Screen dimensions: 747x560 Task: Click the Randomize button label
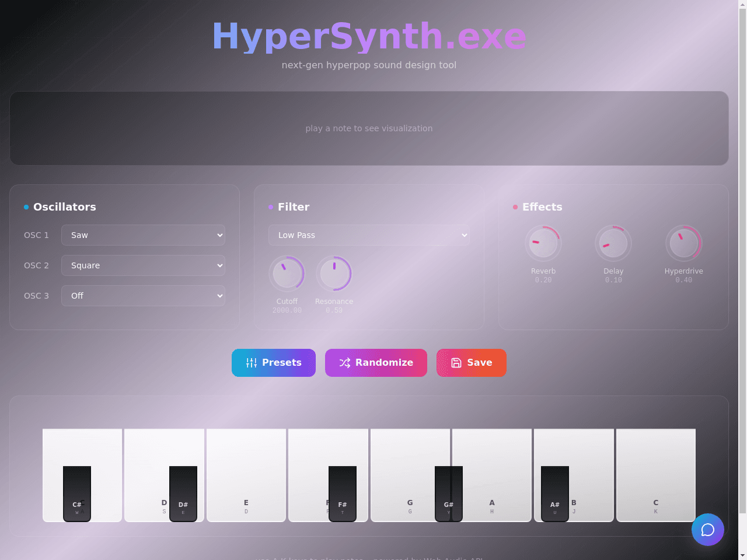384,363
